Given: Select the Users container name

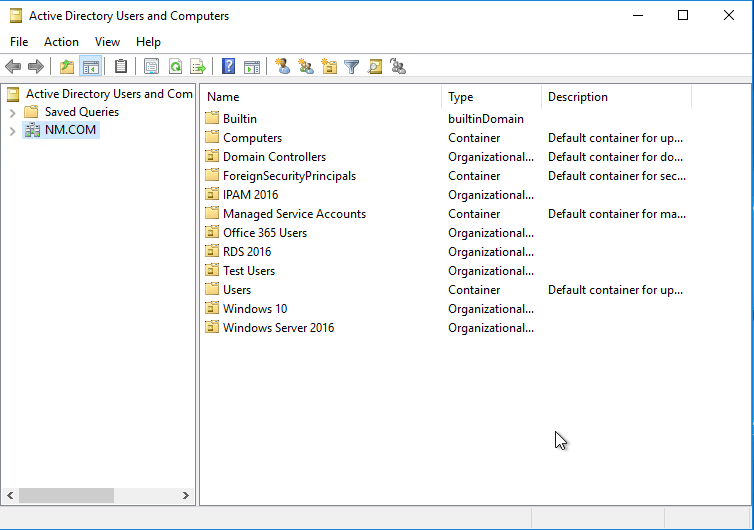Looking at the screenshot, I should pyautogui.click(x=237, y=290).
